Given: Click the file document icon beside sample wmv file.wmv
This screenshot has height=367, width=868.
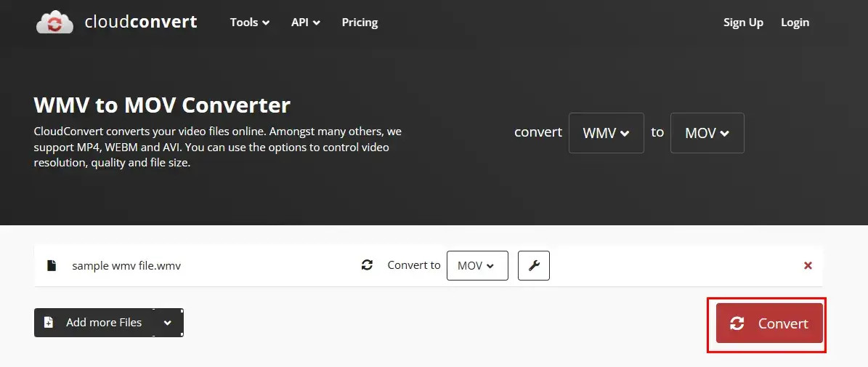Looking at the screenshot, I should pyautogui.click(x=52, y=266).
